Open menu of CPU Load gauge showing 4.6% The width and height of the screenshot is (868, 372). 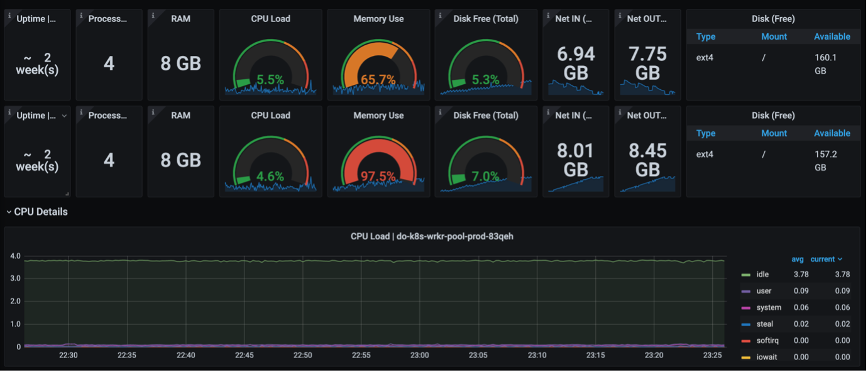(x=270, y=116)
